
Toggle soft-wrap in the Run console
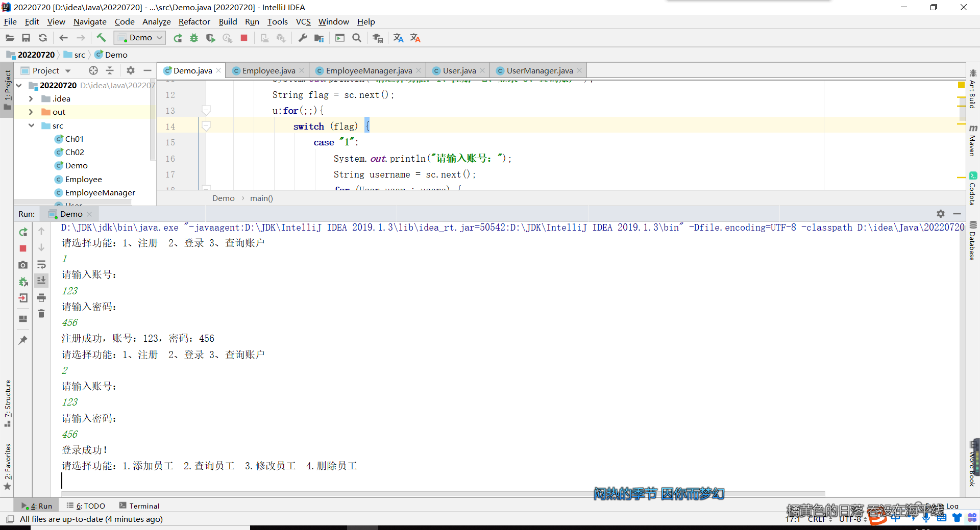[41, 265]
